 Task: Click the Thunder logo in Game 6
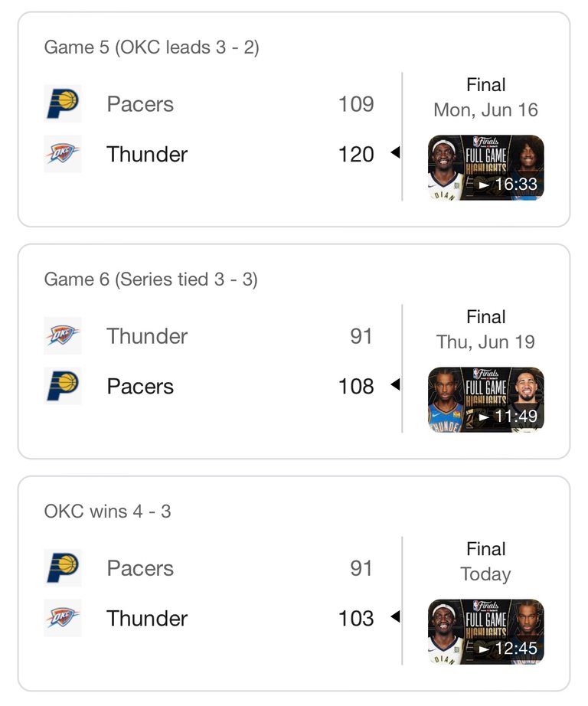click(63, 336)
